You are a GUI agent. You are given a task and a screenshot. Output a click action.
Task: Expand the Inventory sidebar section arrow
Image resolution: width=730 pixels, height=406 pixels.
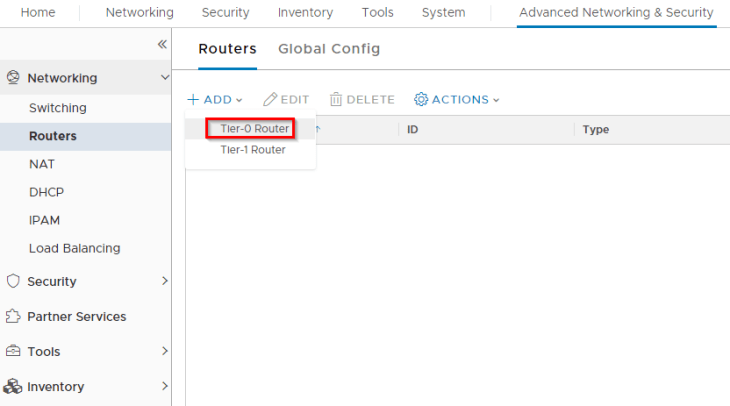165,387
